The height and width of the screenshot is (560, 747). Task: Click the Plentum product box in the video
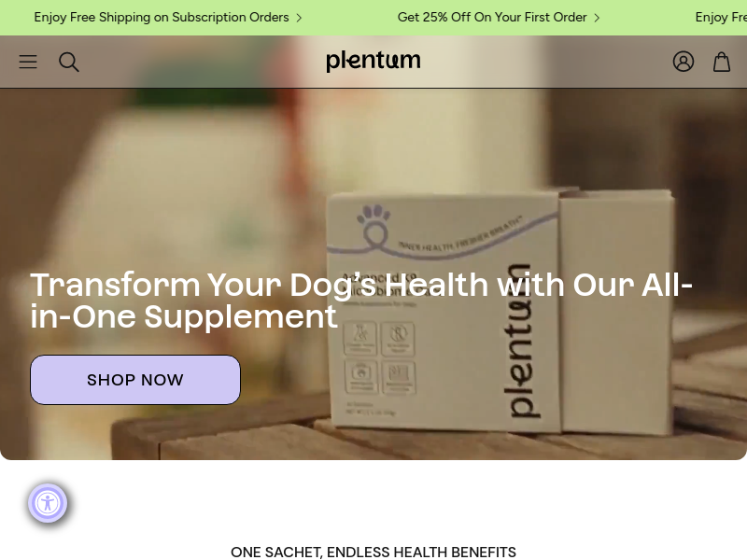coord(500,312)
